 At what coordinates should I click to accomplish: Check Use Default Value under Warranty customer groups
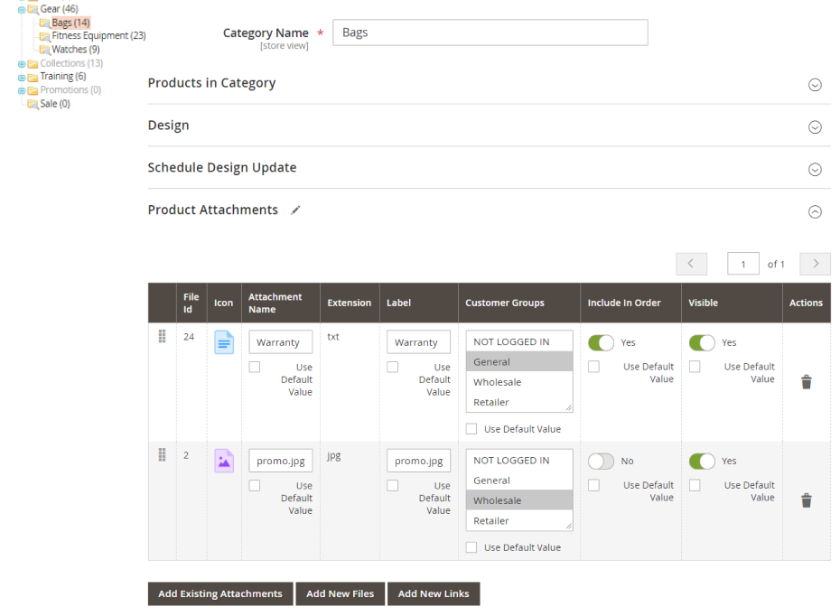[471, 429]
